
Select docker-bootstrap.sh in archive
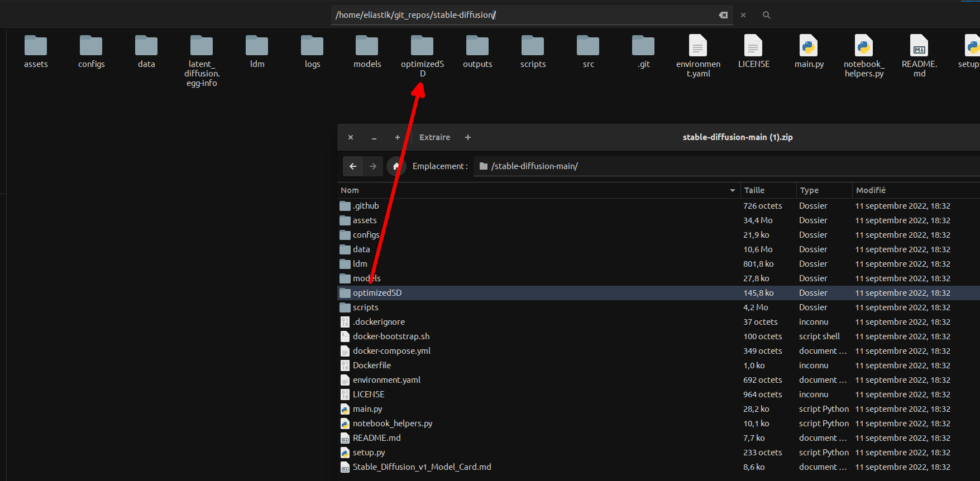(x=658, y=336)
